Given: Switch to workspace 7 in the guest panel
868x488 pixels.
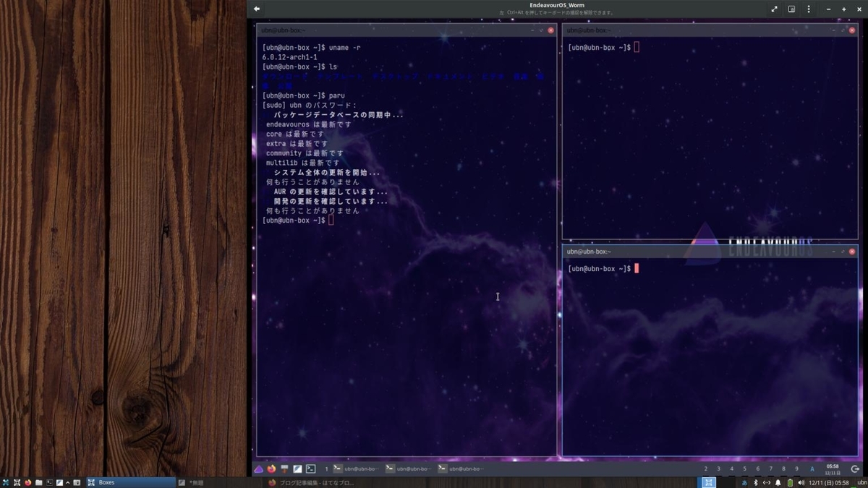Looking at the screenshot, I should pos(771,468).
